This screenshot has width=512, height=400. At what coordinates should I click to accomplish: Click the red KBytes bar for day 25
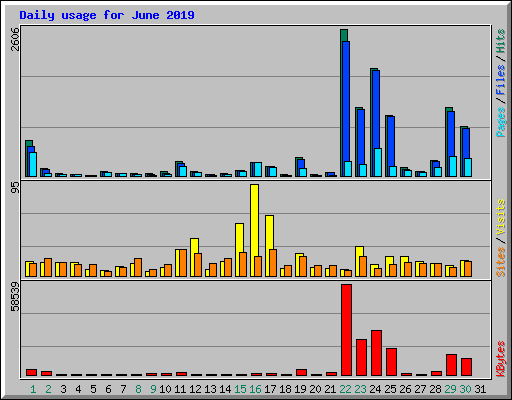(x=391, y=362)
